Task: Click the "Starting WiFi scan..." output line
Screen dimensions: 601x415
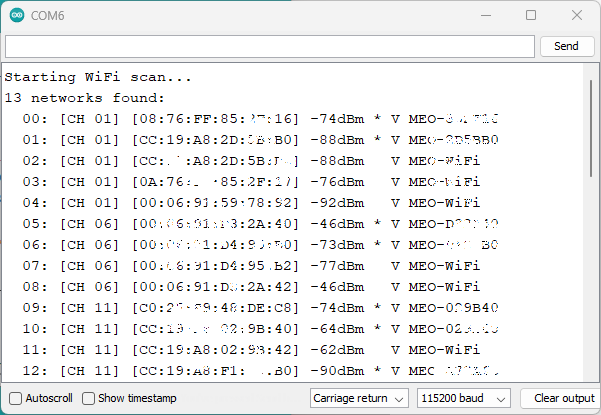Action: tap(98, 77)
